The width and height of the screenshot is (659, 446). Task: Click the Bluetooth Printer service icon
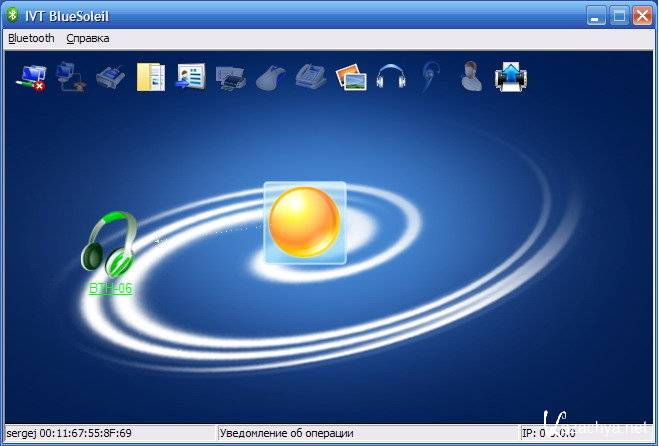point(230,77)
